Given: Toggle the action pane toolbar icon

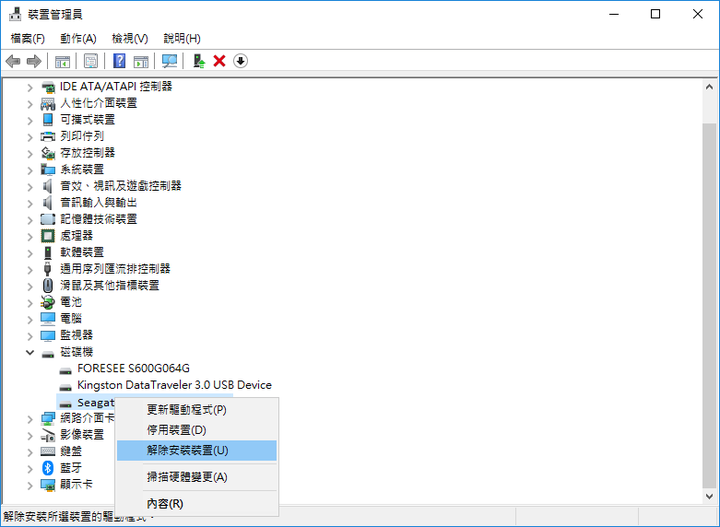Looking at the screenshot, I should pos(141,61).
